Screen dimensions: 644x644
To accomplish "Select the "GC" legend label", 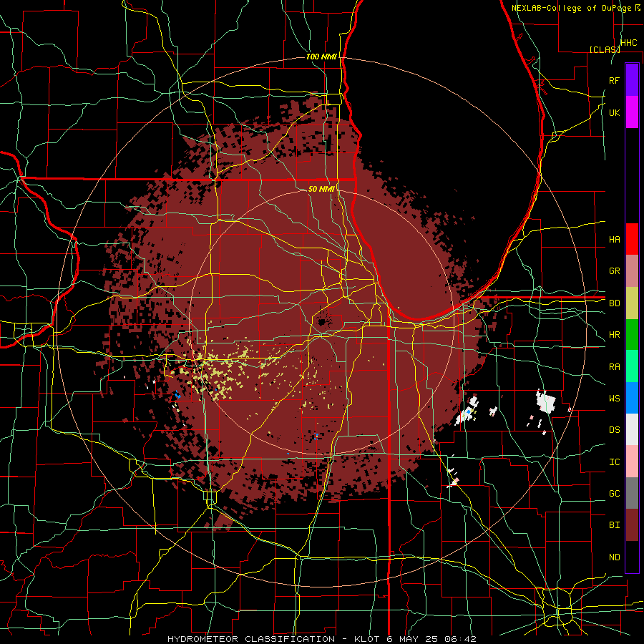I will [614, 493].
